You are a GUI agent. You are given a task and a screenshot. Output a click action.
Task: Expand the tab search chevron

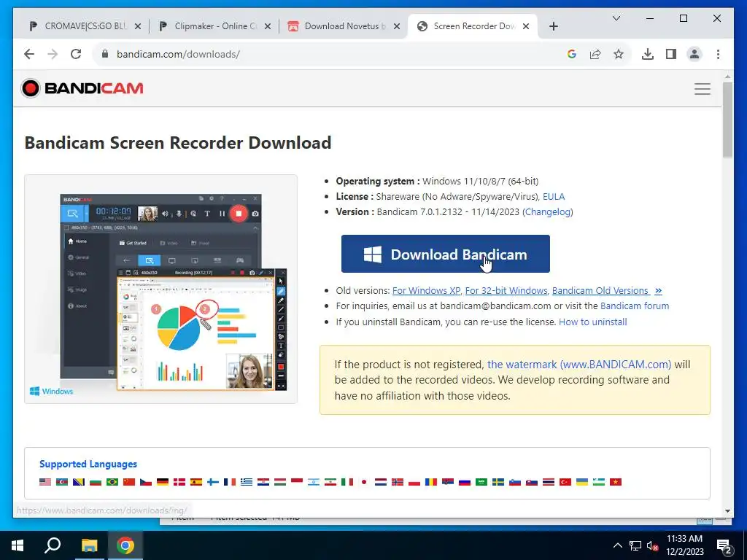click(x=616, y=18)
